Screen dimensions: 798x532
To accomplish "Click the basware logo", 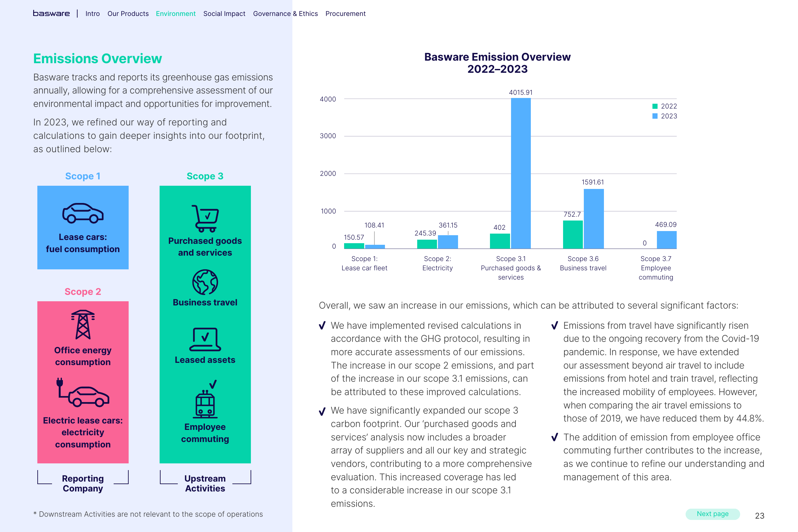I will tap(51, 14).
